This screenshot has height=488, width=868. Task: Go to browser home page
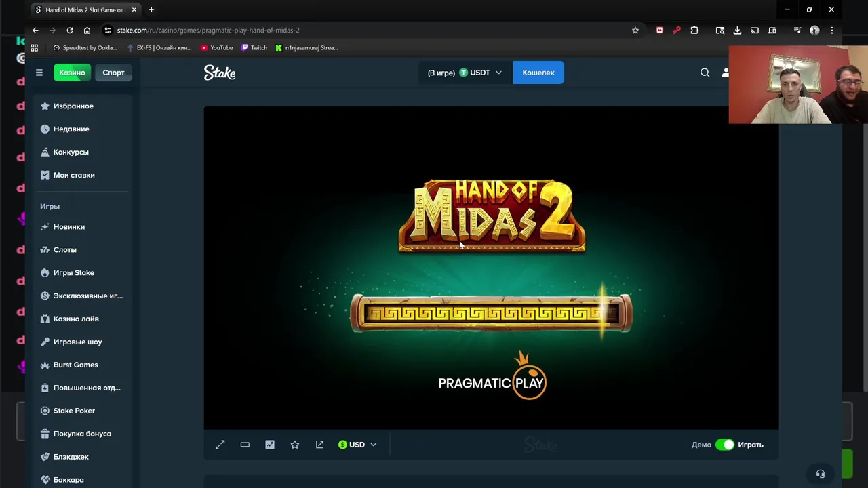coord(87,30)
